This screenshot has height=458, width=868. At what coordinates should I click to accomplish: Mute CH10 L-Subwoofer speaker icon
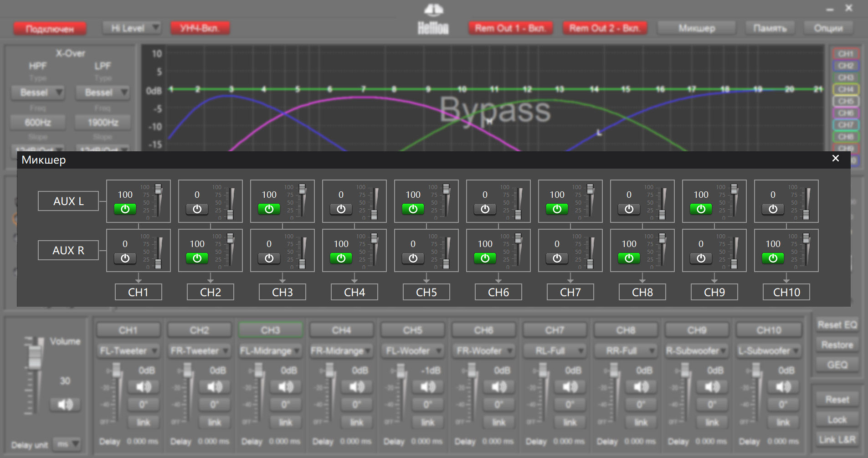(x=783, y=387)
